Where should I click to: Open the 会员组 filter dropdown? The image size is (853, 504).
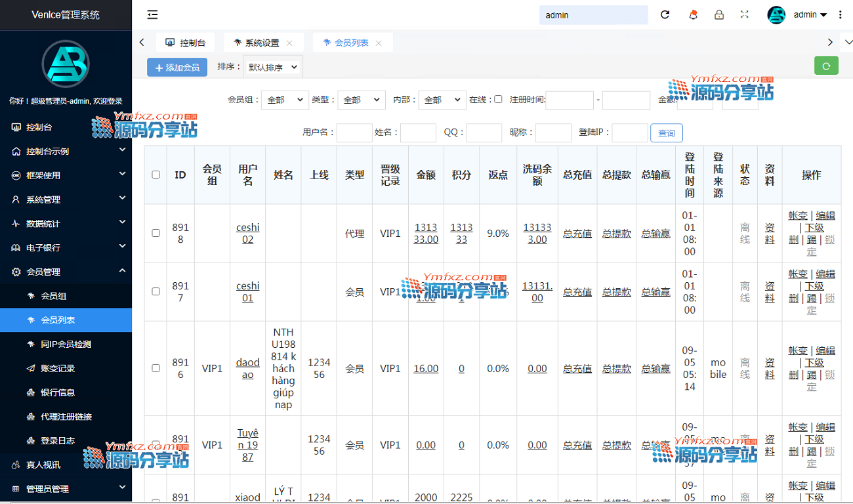coord(285,100)
